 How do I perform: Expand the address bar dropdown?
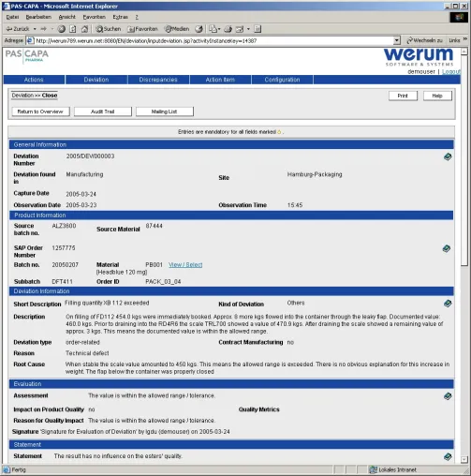point(397,40)
